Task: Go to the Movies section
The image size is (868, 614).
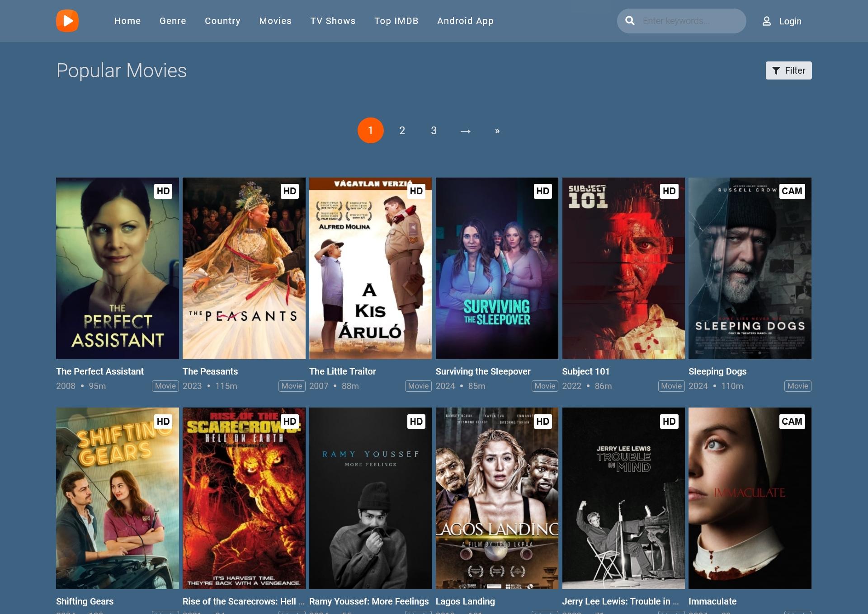Action: (x=275, y=21)
